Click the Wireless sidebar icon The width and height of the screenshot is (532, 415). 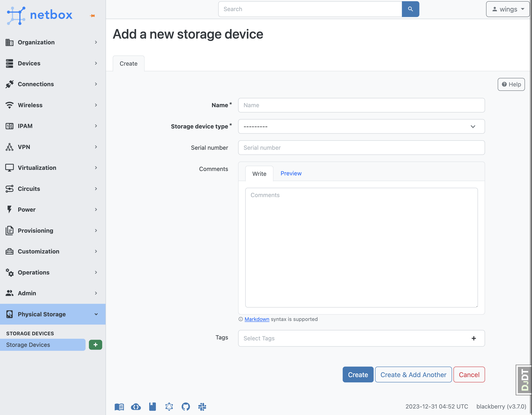pos(9,105)
